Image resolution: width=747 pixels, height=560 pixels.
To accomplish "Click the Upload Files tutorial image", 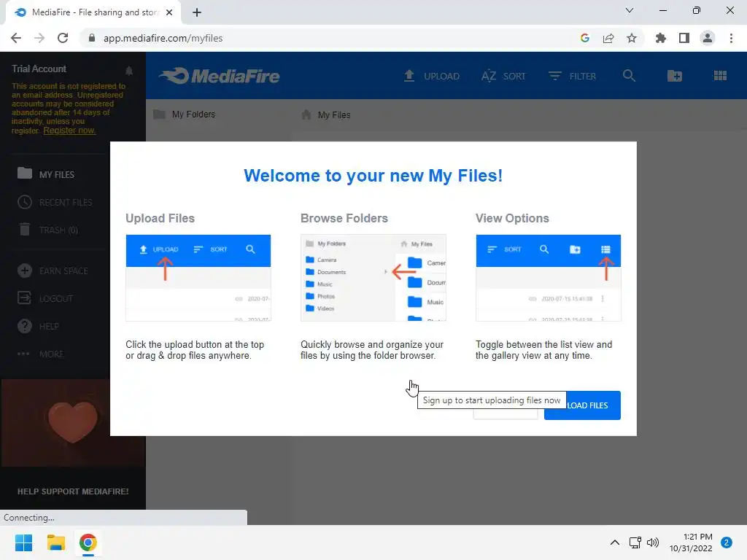I will [x=198, y=278].
